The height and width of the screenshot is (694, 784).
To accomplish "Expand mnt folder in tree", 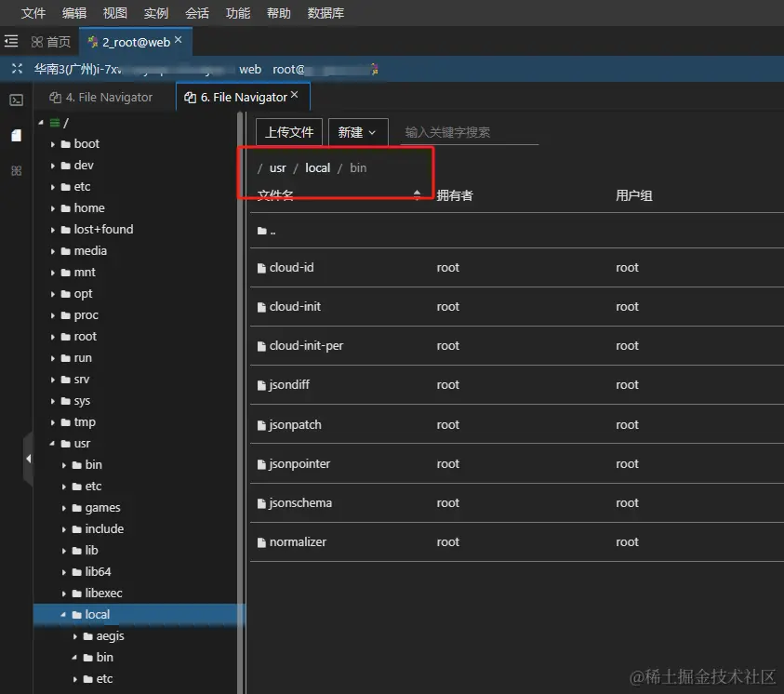I will (52, 273).
